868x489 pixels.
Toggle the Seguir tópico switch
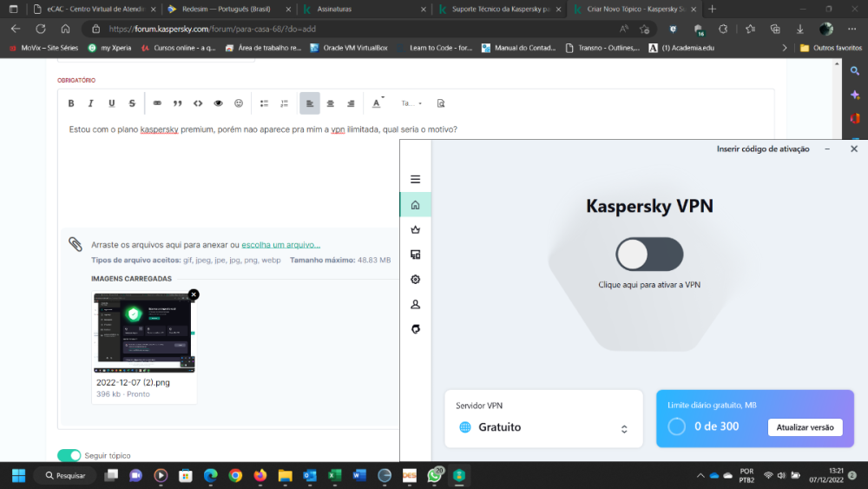click(x=69, y=455)
